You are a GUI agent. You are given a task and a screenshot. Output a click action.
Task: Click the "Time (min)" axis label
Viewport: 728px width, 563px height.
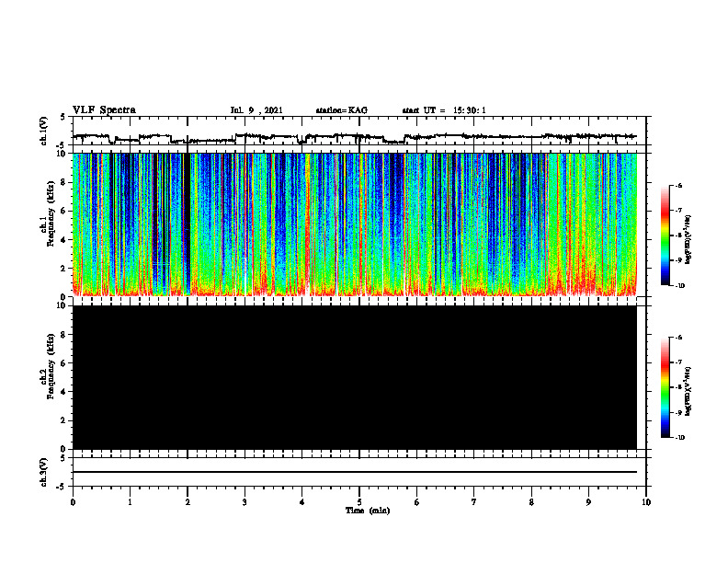(x=368, y=511)
